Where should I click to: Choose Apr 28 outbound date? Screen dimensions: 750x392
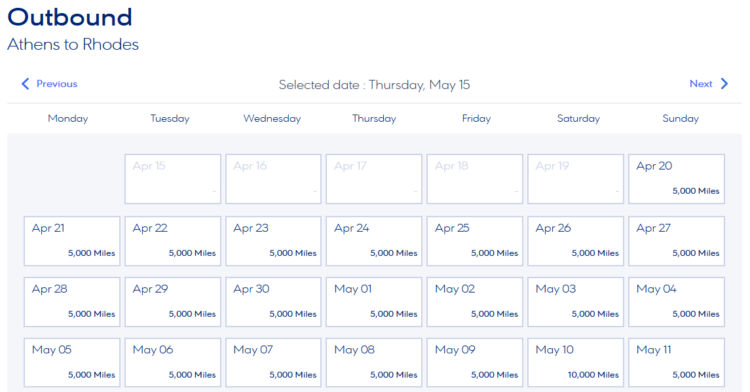[x=72, y=302]
